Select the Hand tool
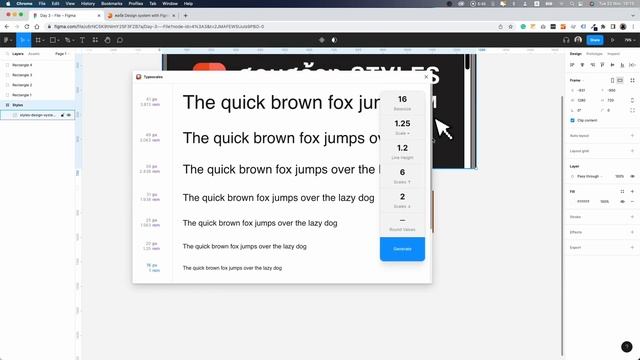Screen dimensions: 640x360 [107, 40]
